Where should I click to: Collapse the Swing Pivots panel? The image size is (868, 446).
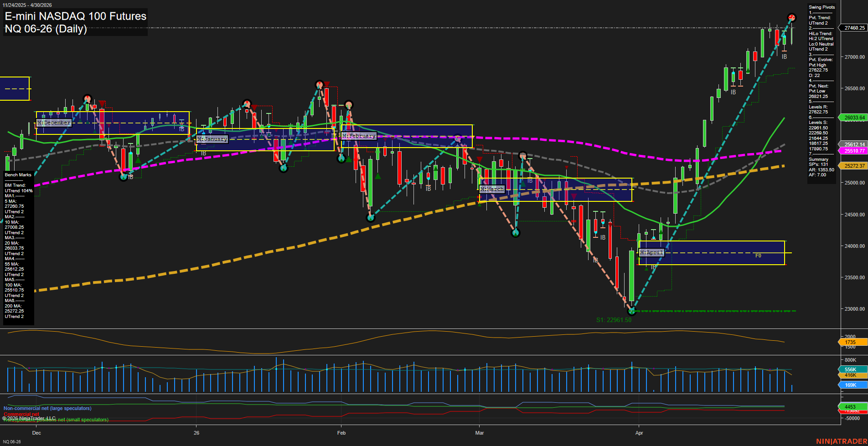click(822, 7)
